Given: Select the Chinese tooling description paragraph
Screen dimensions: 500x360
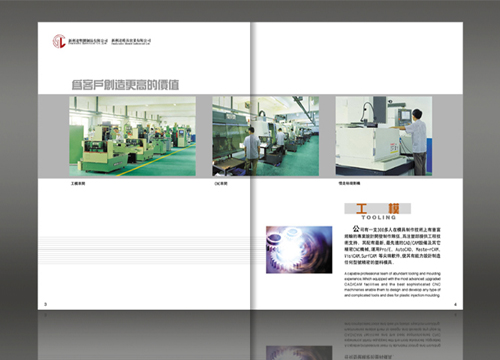Looking at the screenshot, I should pos(392,246).
